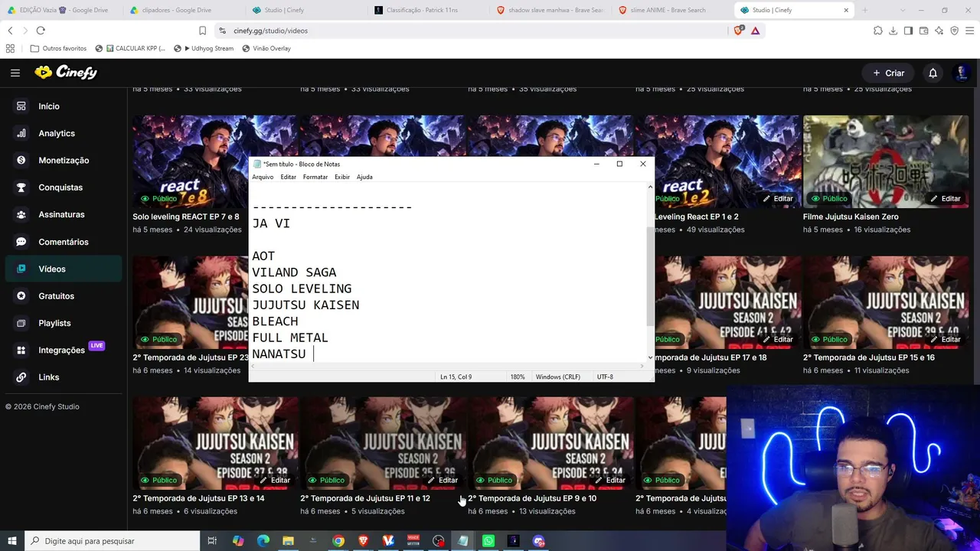Open the Outros favoritos bookmarks folder
Viewport: 980px width, 551px height.
(x=58, y=48)
